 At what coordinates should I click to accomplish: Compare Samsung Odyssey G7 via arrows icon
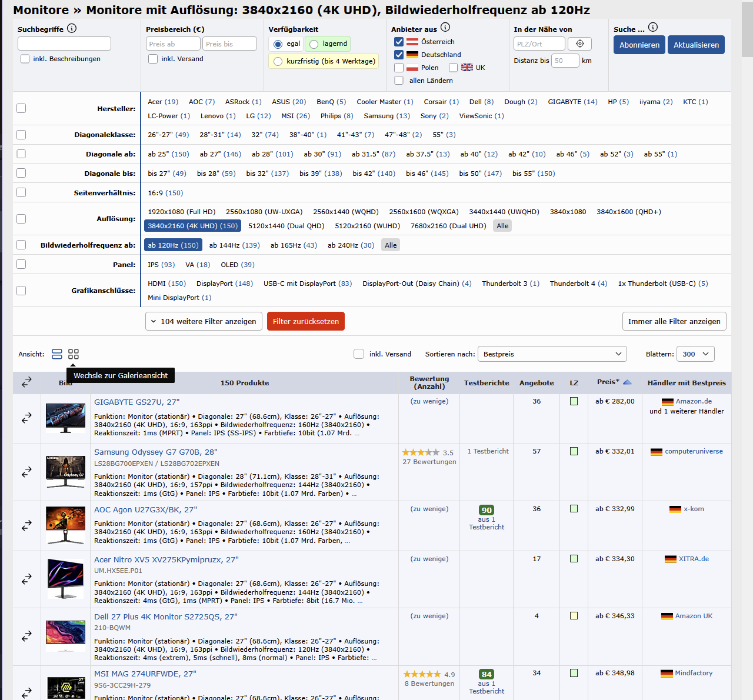[x=26, y=472]
